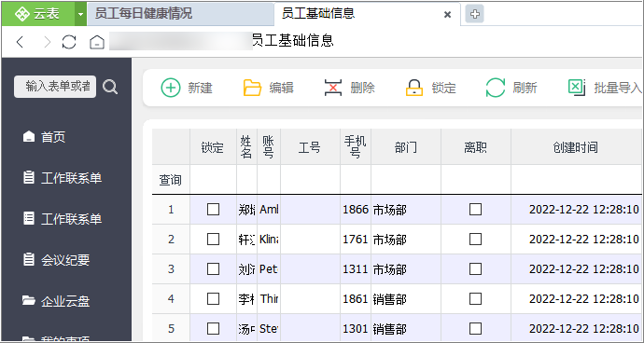Select row number 1 header

(x=171, y=209)
